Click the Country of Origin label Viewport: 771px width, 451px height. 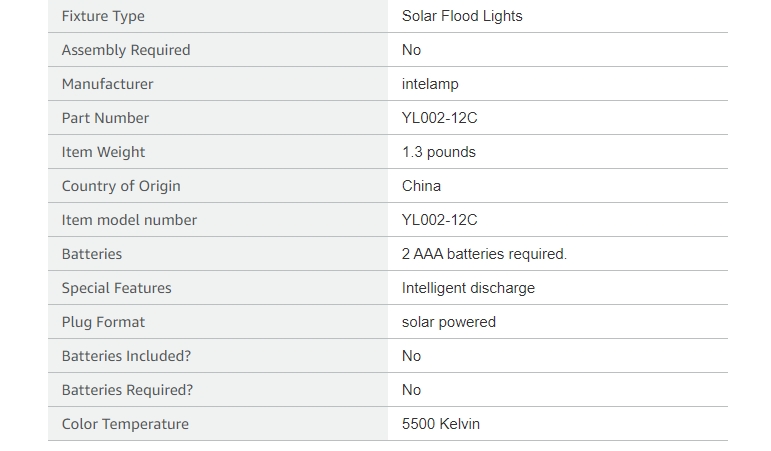point(121,186)
